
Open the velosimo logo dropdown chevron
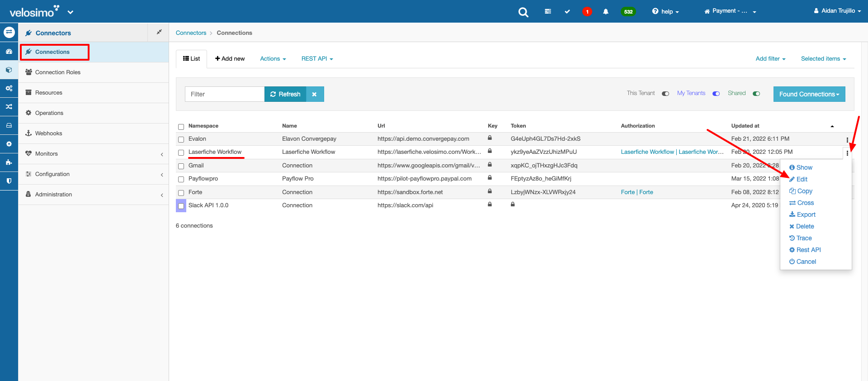point(71,12)
